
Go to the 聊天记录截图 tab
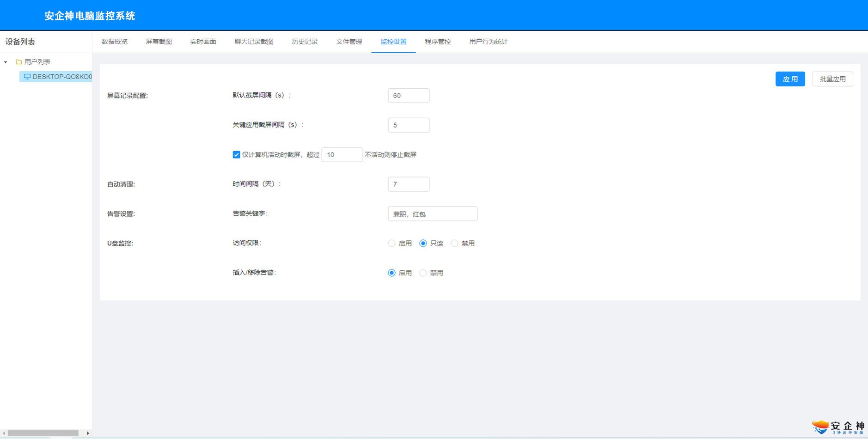(x=254, y=42)
